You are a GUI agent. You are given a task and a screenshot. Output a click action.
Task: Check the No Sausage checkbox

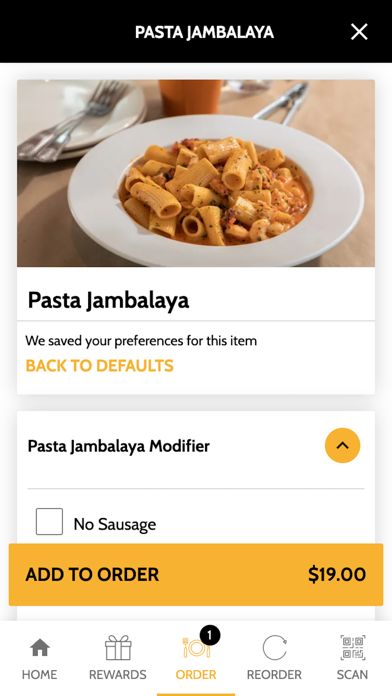(49, 522)
